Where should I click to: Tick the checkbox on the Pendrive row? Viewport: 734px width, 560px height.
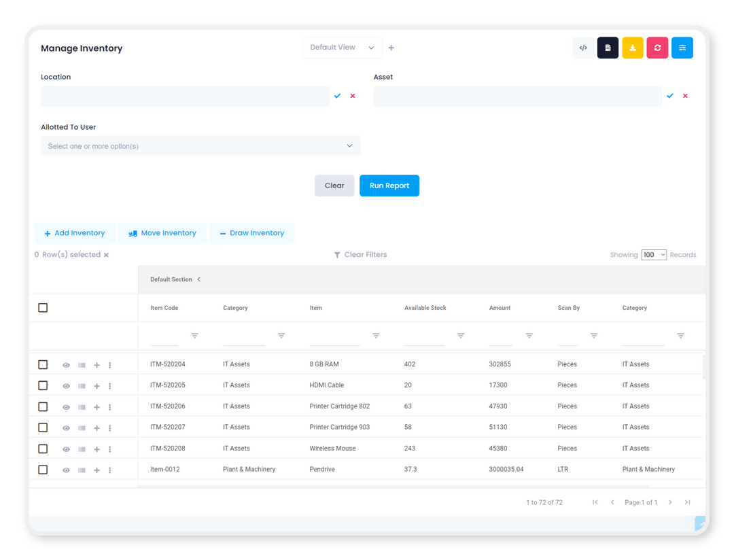pyautogui.click(x=43, y=470)
